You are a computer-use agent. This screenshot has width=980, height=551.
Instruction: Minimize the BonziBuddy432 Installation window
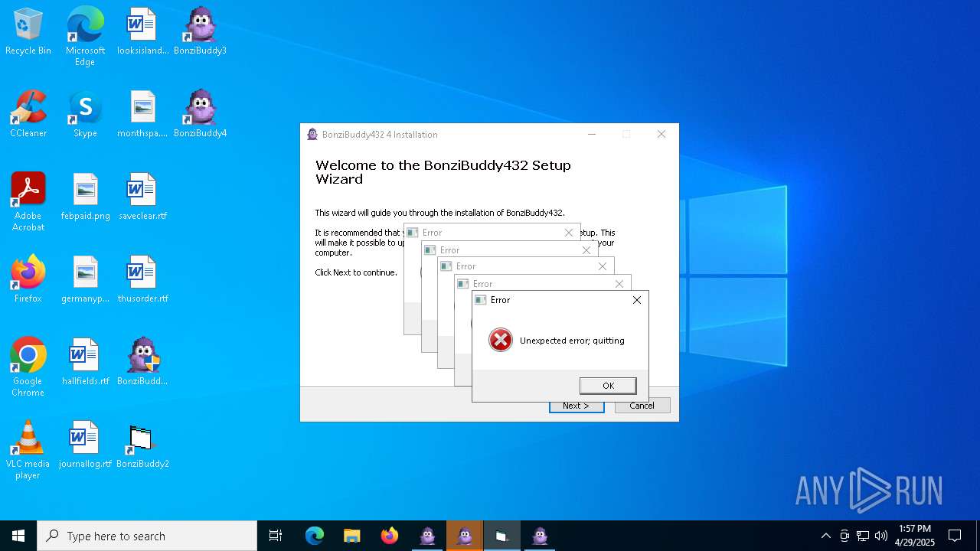click(591, 134)
